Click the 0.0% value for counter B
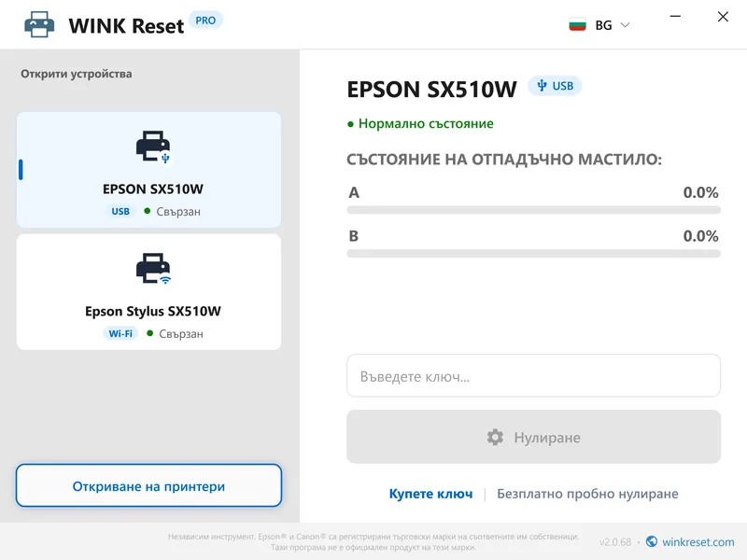Viewport: 747px width, 560px height. coord(701,236)
